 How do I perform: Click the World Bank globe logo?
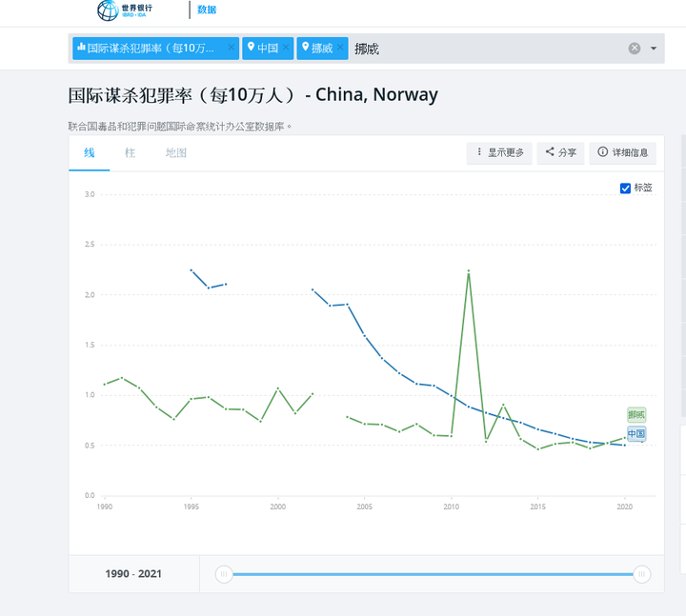pos(108,10)
